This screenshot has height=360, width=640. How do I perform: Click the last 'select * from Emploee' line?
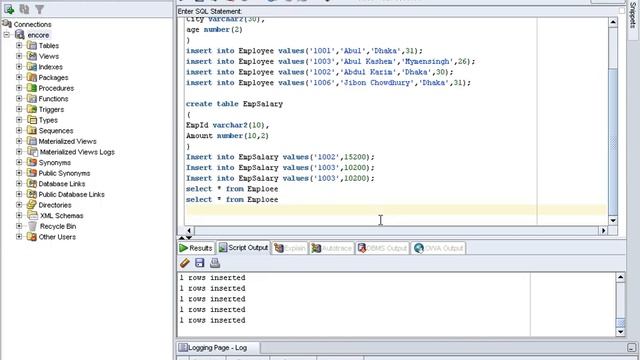tap(232, 199)
